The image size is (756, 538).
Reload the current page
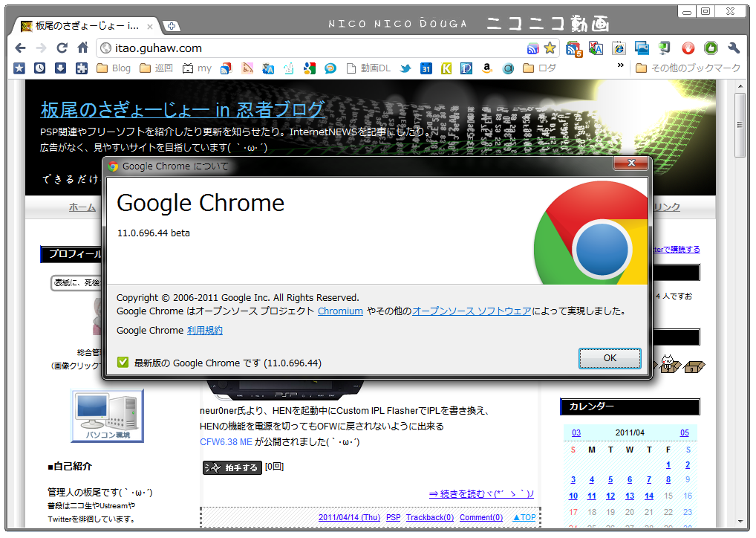point(62,48)
